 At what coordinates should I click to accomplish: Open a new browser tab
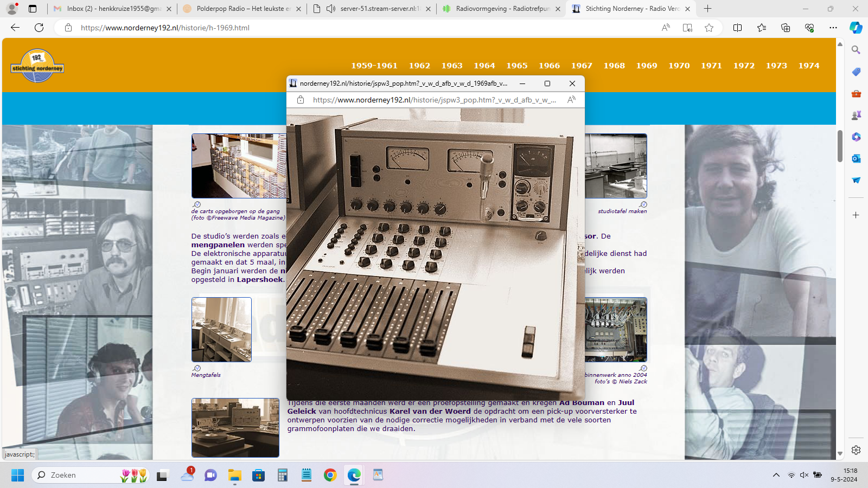[x=707, y=9]
